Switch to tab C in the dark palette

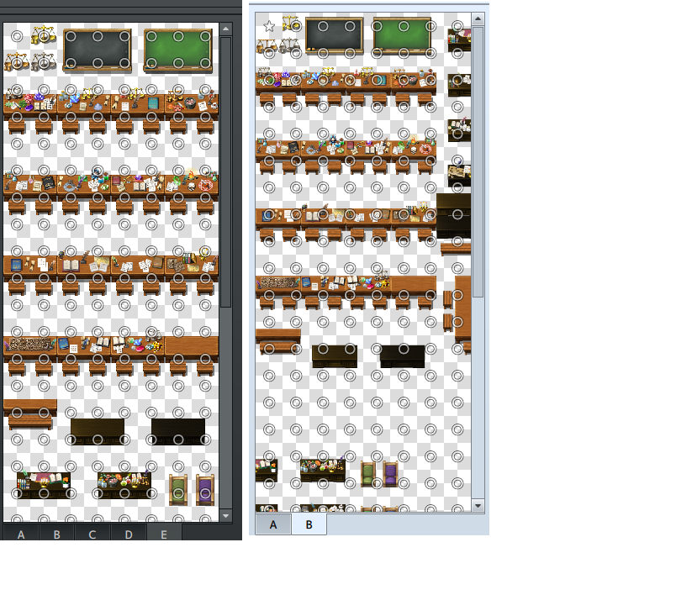[92, 534]
